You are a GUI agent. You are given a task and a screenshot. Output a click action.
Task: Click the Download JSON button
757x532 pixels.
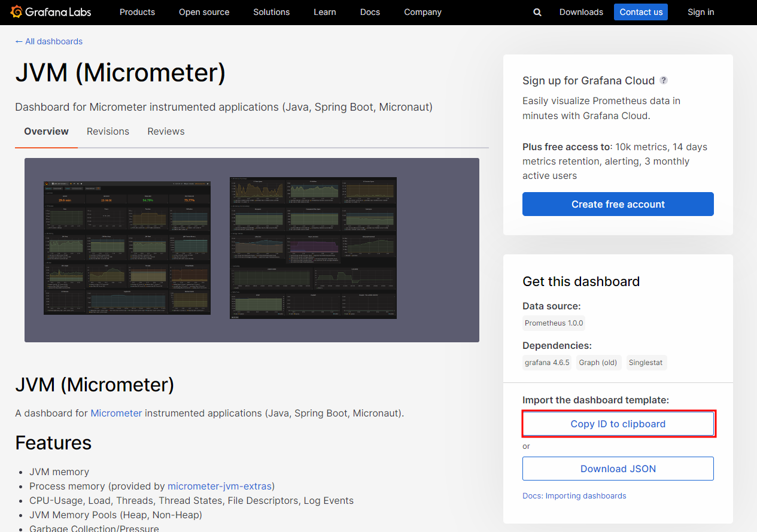(618, 469)
